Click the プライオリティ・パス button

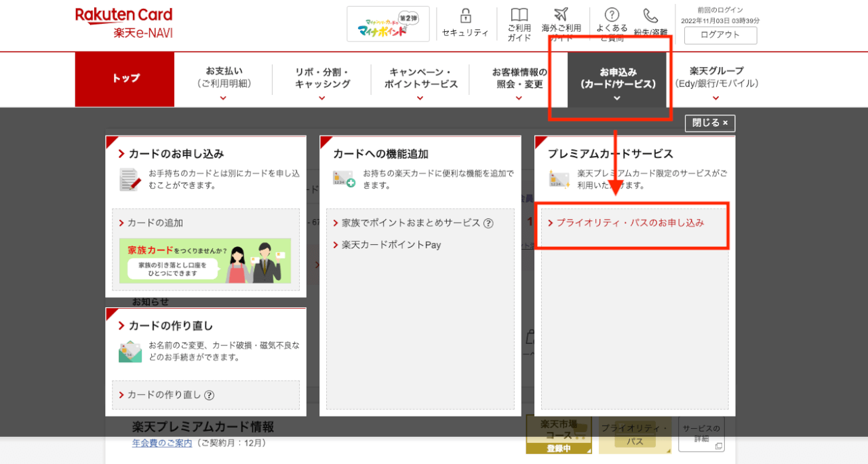point(635,435)
